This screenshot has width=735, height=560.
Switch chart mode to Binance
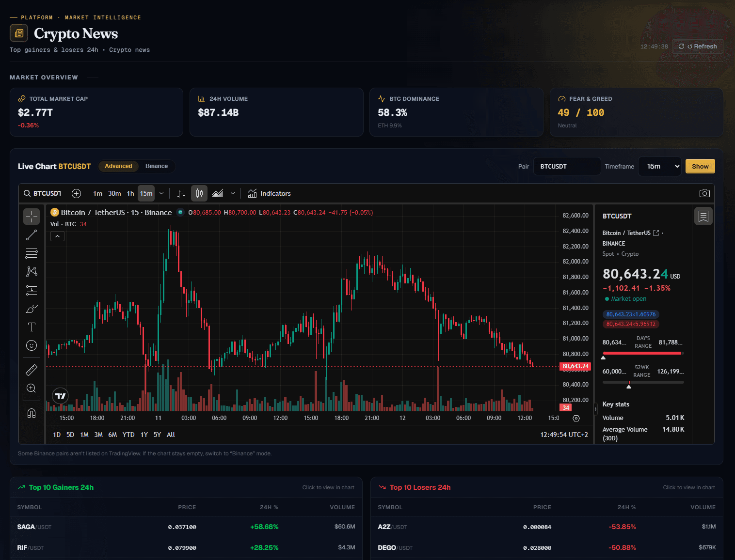(157, 166)
